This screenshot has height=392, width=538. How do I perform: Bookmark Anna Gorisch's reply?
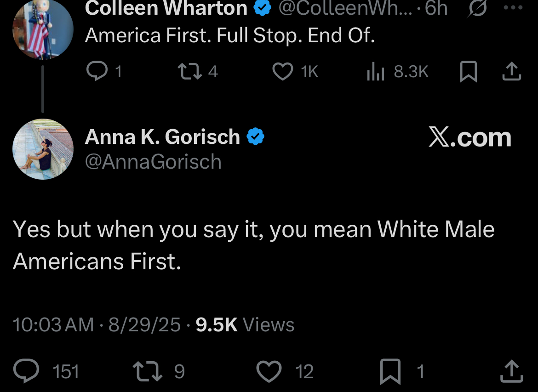coord(390,371)
